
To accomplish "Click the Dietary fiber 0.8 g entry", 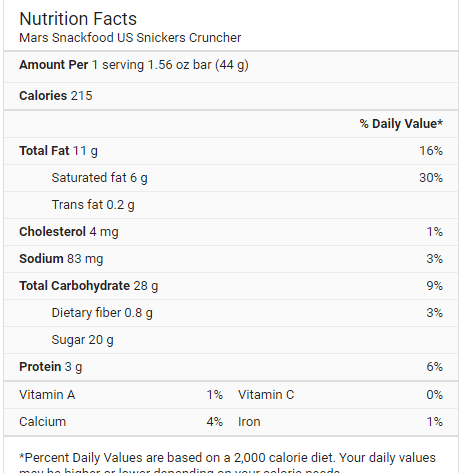I will [102, 313].
